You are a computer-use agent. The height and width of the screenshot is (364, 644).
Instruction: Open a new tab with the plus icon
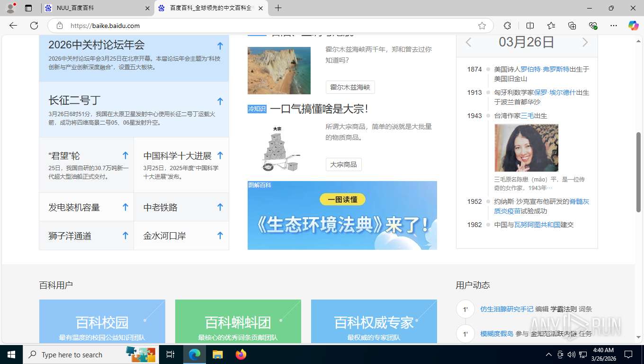278,8
